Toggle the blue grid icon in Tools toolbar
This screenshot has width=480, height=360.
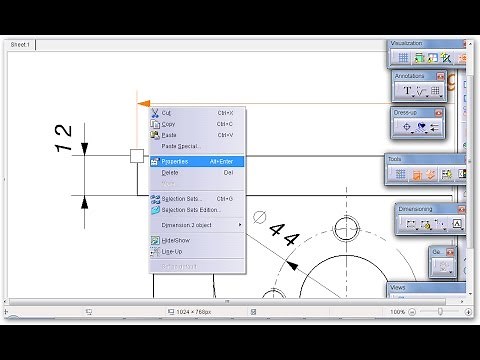[x=401, y=174]
